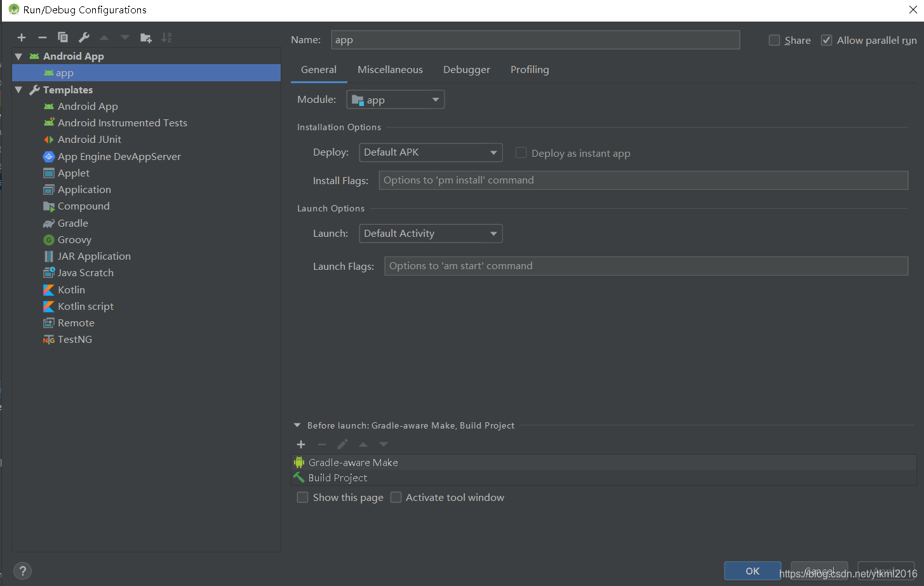
Task: Check the Show this page option
Action: pyautogui.click(x=303, y=497)
